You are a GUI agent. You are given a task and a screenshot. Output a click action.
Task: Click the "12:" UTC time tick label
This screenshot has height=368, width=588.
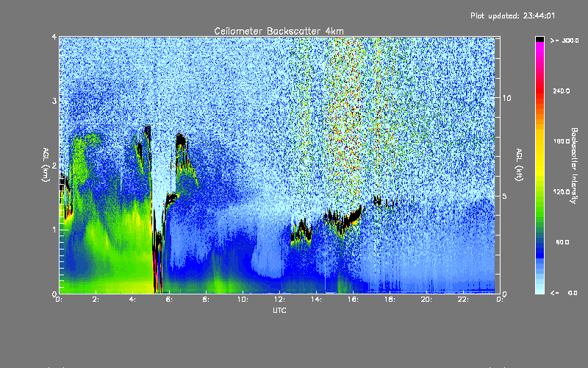[279, 300]
